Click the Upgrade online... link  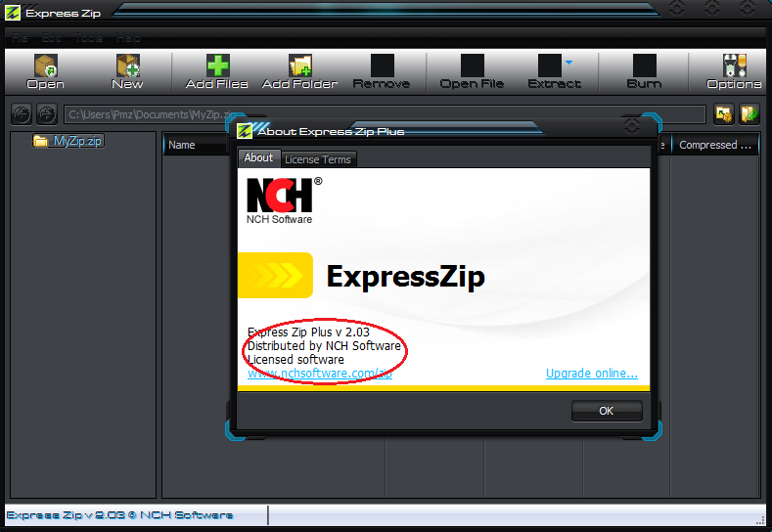click(x=592, y=374)
